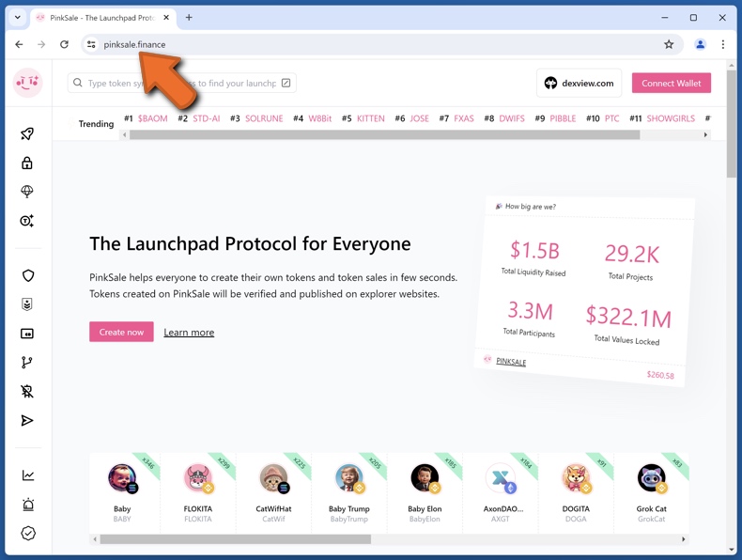Screen dimensions: 742x560
Task: Focus the token search input field
Action: tap(182, 83)
